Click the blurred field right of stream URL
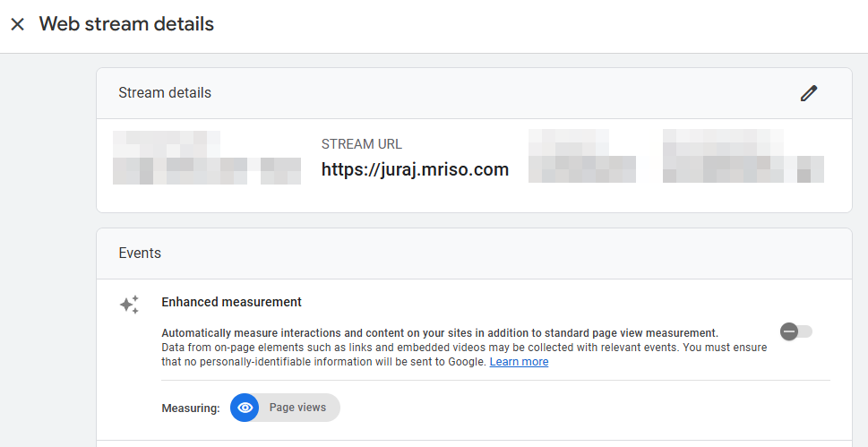The height and width of the screenshot is (447, 868). click(581, 157)
